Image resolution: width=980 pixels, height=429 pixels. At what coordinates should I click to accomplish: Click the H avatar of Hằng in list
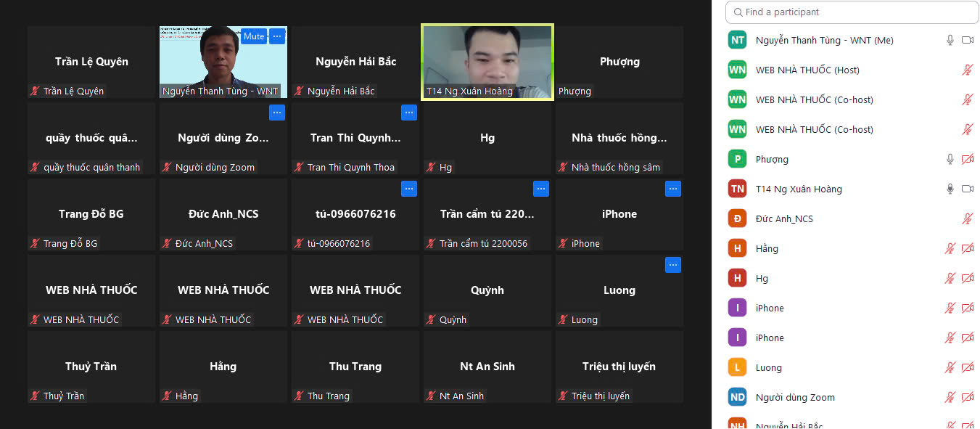[737, 249]
